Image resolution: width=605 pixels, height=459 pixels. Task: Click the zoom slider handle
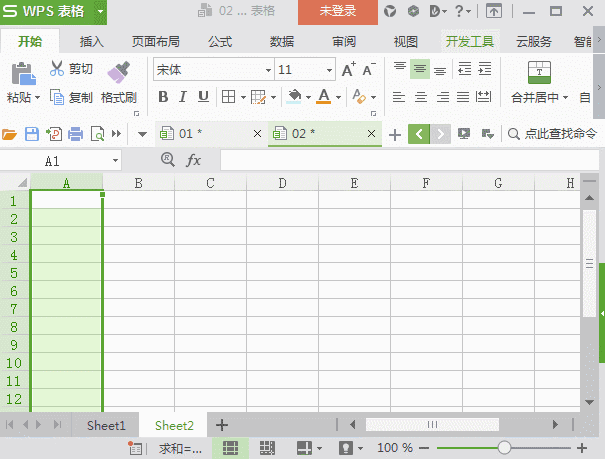(x=504, y=448)
